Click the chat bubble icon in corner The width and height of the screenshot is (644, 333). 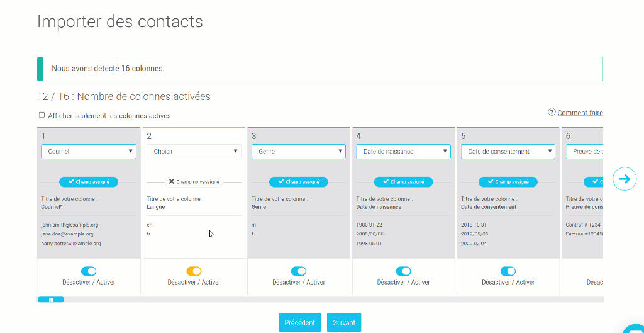[x=634, y=328]
